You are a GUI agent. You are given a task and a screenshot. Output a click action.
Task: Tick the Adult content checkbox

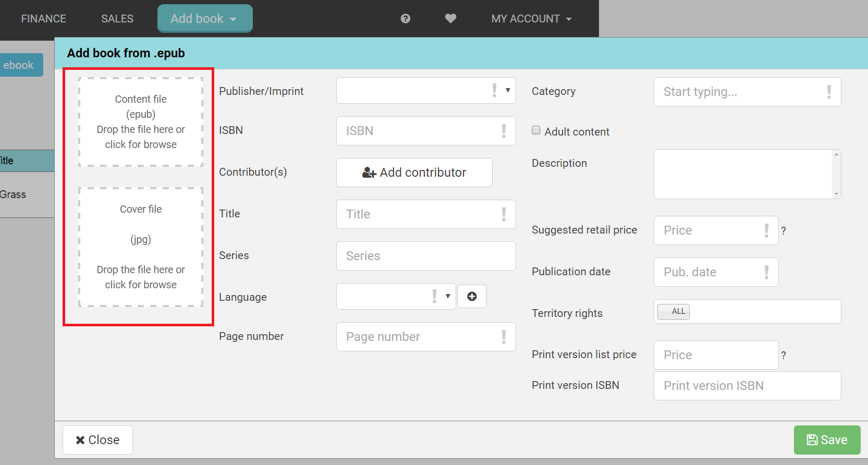536,130
